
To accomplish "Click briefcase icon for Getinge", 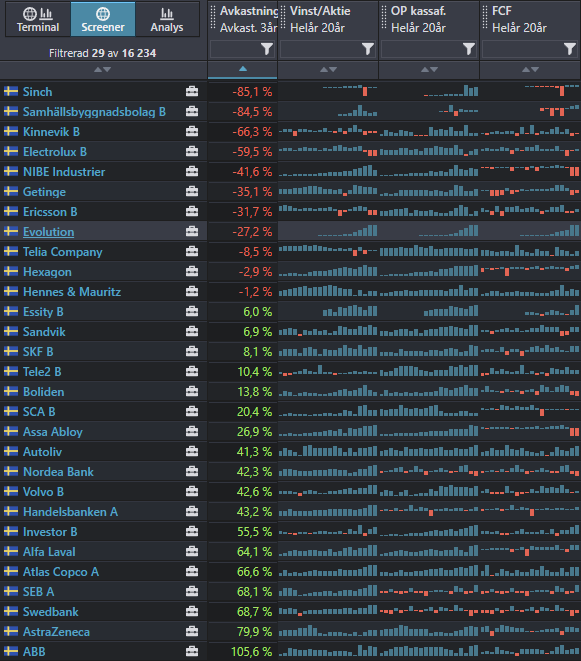I will click(192, 191).
